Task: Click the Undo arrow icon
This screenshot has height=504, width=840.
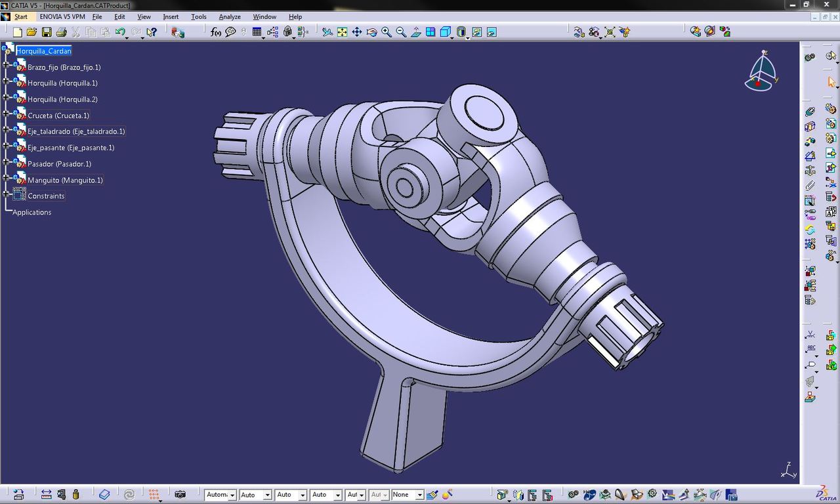Action: [x=120, y=31]
